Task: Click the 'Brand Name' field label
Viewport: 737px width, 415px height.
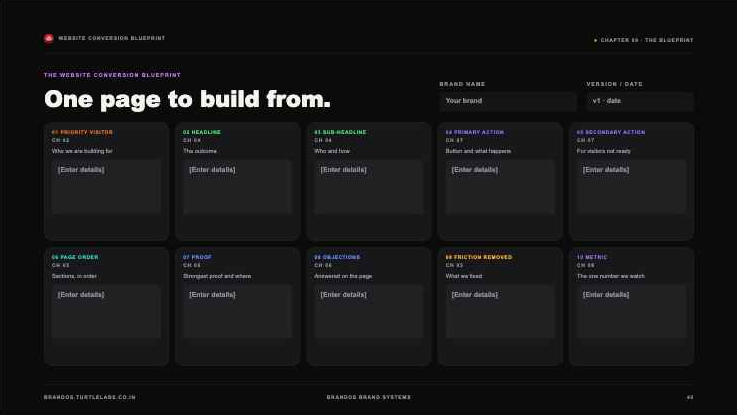Action: pos(462,84)
